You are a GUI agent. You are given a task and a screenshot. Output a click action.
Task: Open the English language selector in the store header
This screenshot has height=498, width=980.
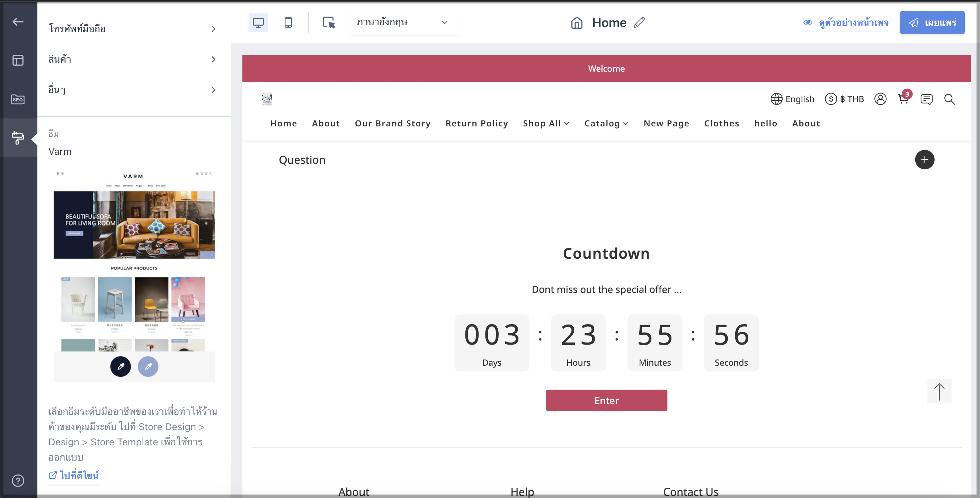(x=792, y=99)
